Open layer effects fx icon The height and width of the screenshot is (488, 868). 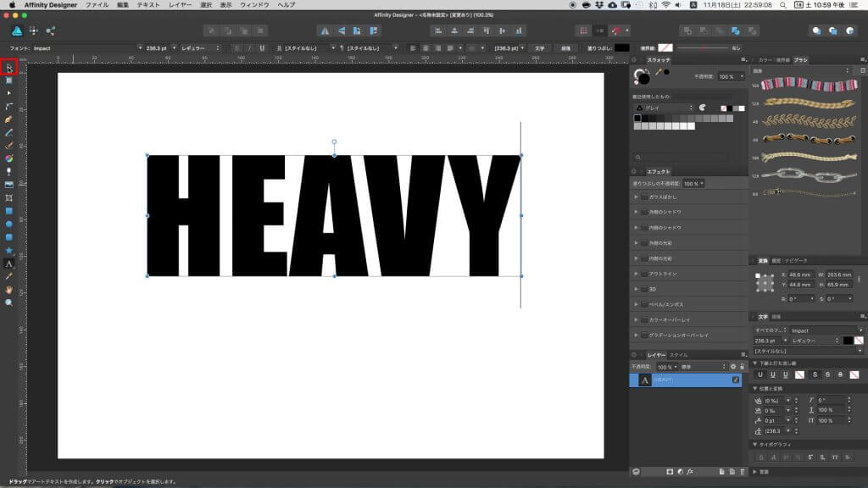[690, 472]
